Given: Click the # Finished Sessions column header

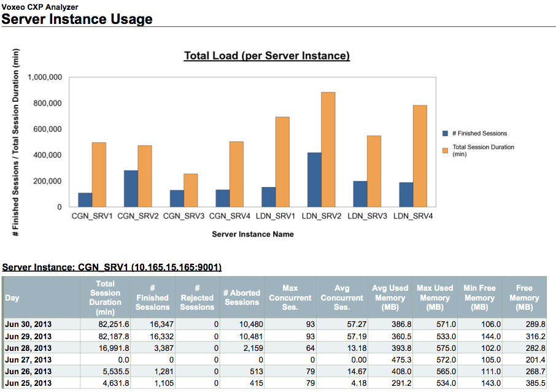Looking at the screenshot, I should pos(152,297).
